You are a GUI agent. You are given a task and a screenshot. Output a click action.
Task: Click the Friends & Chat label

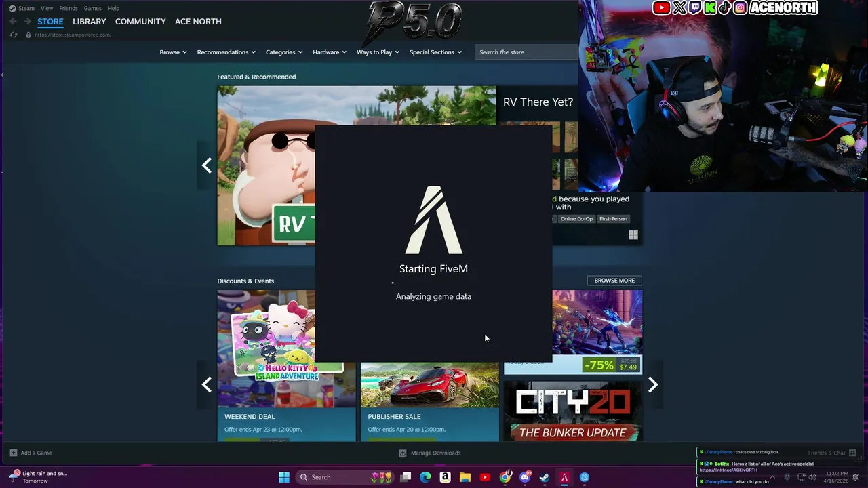(827, 453)
